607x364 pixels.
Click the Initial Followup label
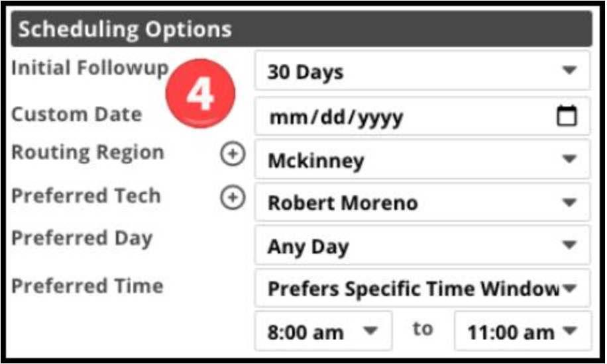[x=89, y=68]
